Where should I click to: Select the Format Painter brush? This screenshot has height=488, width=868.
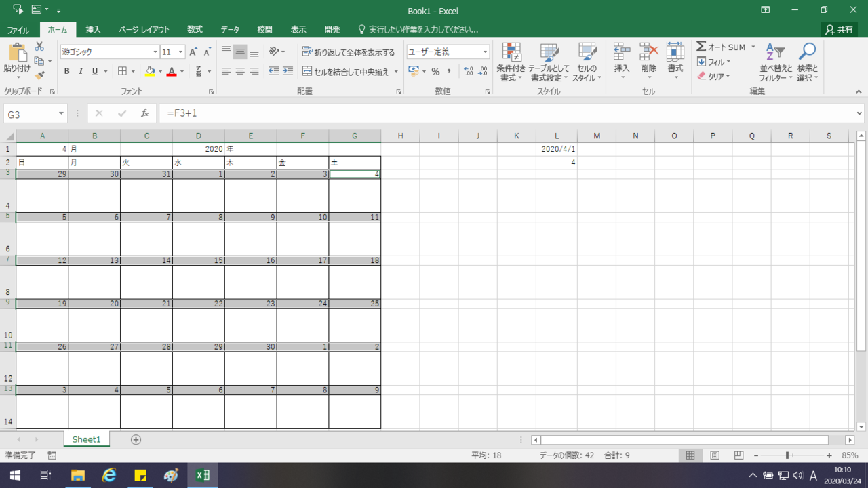tap(39, 76)
